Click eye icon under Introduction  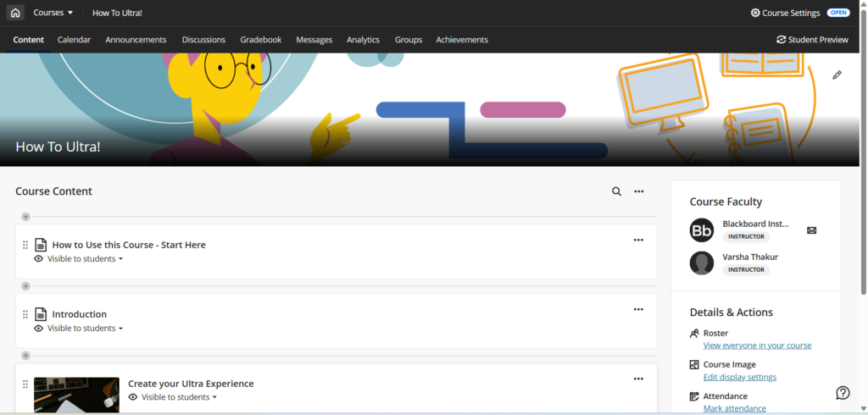point(39,328)
